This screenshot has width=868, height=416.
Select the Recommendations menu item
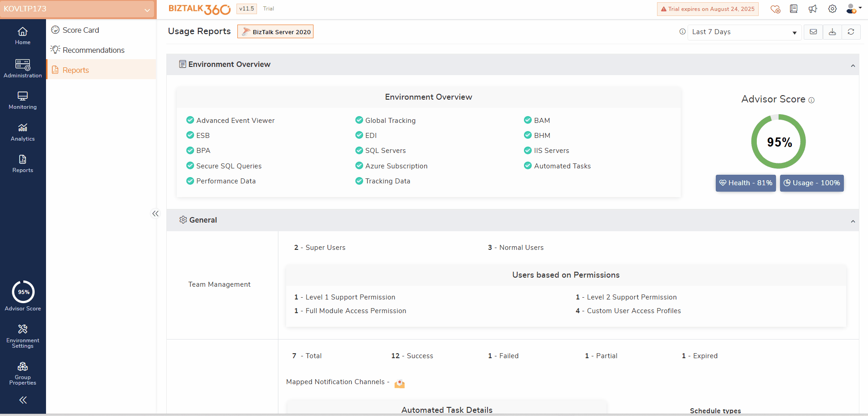pyautogui.click(x=93, y=50)
